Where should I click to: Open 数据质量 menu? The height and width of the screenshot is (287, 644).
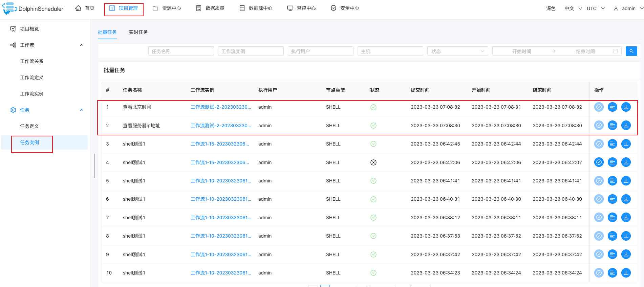[x=210, y=8]
